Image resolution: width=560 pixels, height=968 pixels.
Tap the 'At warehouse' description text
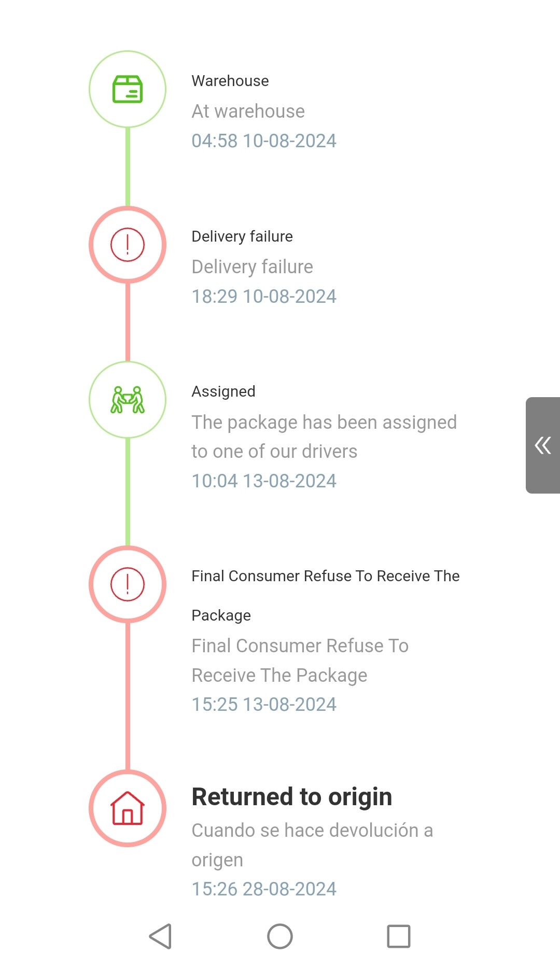pyautogui.click(x=248, y=111)
